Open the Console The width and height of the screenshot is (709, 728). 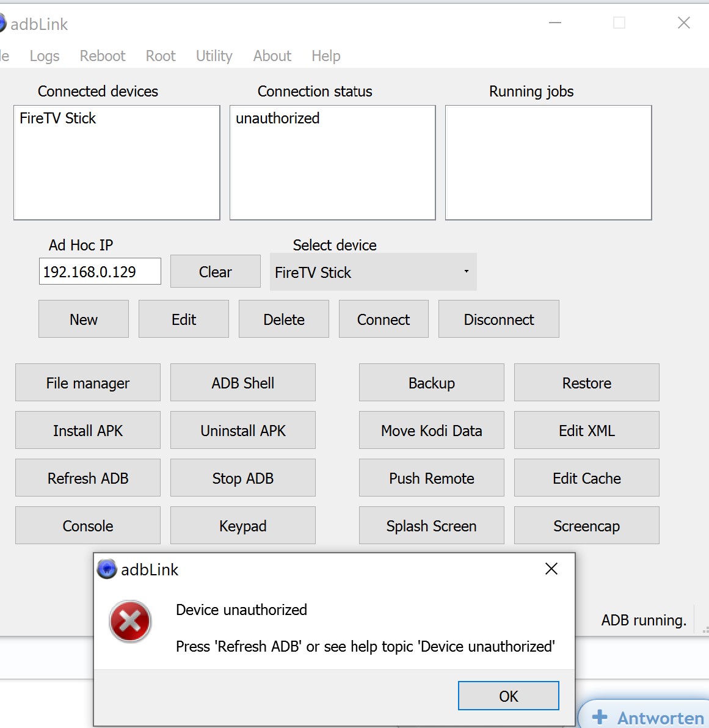click(88, 525)
